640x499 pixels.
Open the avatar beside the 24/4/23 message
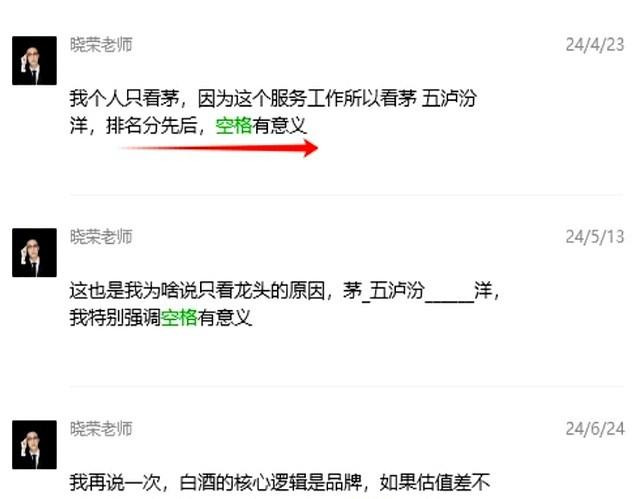tap(34, 60)
